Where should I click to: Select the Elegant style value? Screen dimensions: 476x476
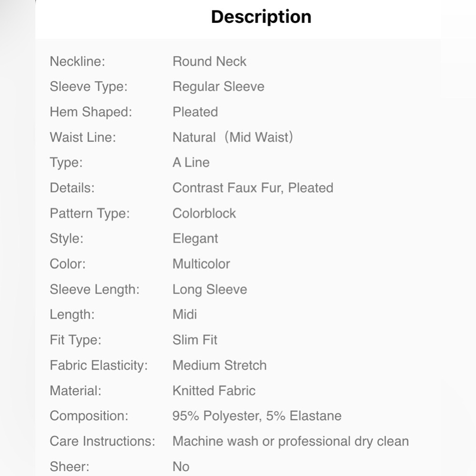[195, 239]
